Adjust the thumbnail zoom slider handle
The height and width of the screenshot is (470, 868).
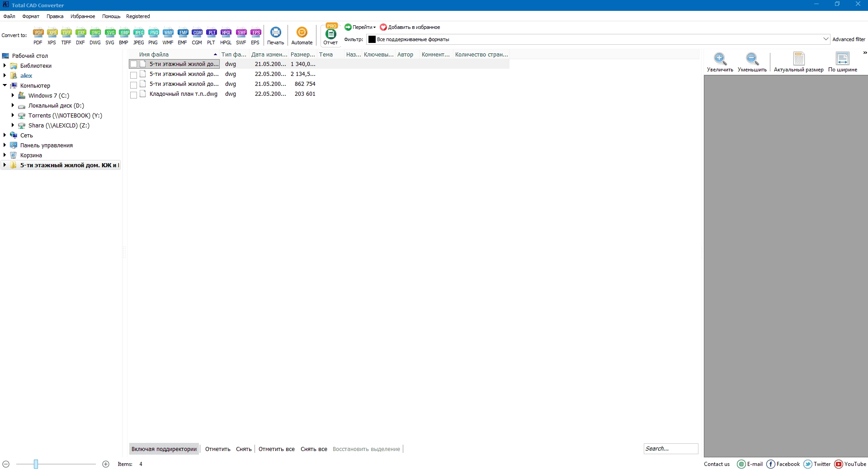(36, 464)
